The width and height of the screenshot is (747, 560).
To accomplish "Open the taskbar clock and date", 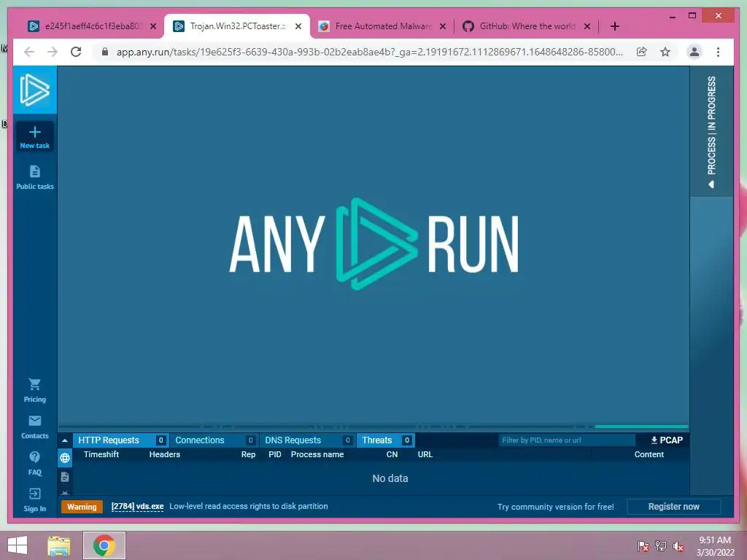I will [715, 546].
